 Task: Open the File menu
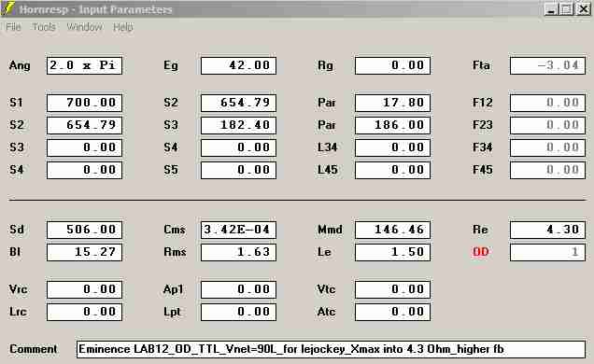pyautogui.click(x=13, y=27)
